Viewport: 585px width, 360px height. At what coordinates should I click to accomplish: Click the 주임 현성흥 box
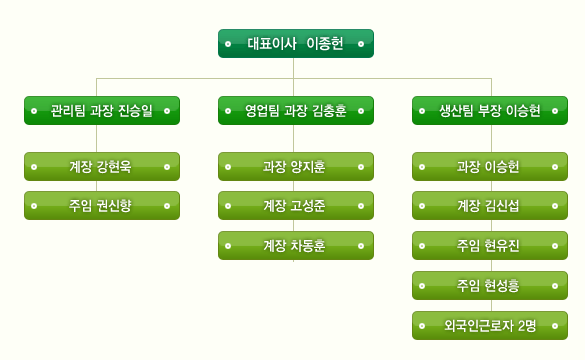[x=490, y=286]
